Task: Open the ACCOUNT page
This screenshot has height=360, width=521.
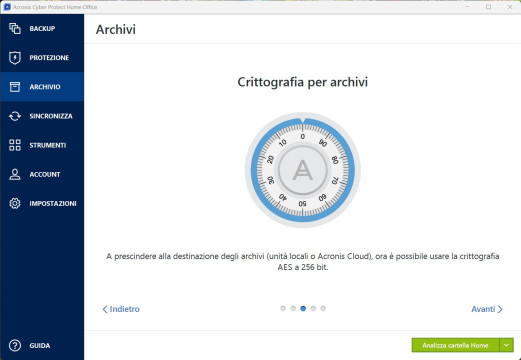Action: (x=42, y=174)
